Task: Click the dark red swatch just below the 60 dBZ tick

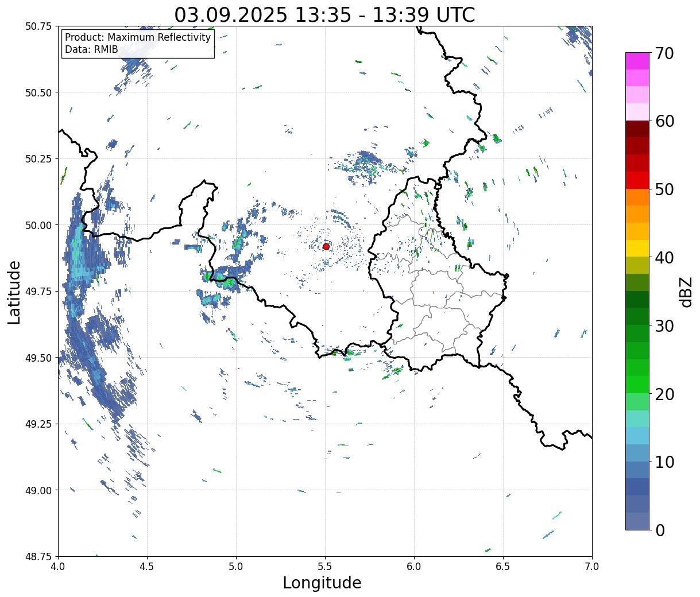Action: pyautogui.click(x=637, y=129)
